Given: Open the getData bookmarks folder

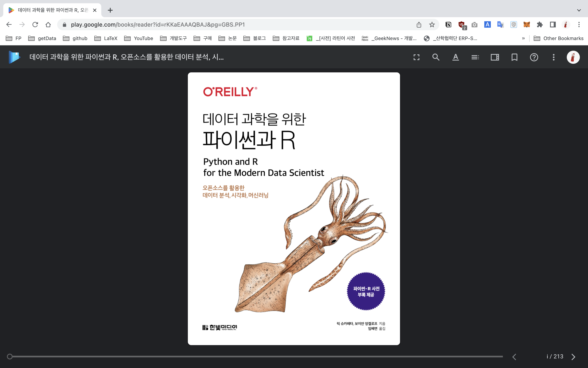Looking at the screenshot, I should click(x=42, y=38).
